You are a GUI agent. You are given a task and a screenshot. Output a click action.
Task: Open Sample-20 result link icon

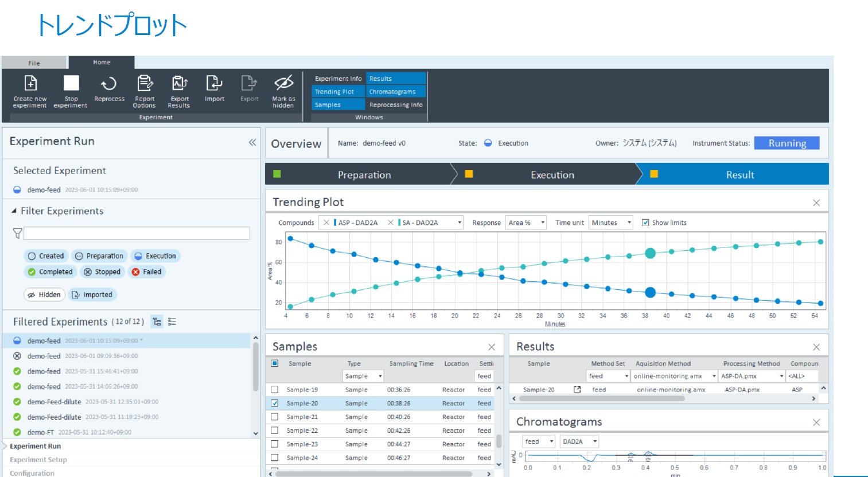[577, 389]
